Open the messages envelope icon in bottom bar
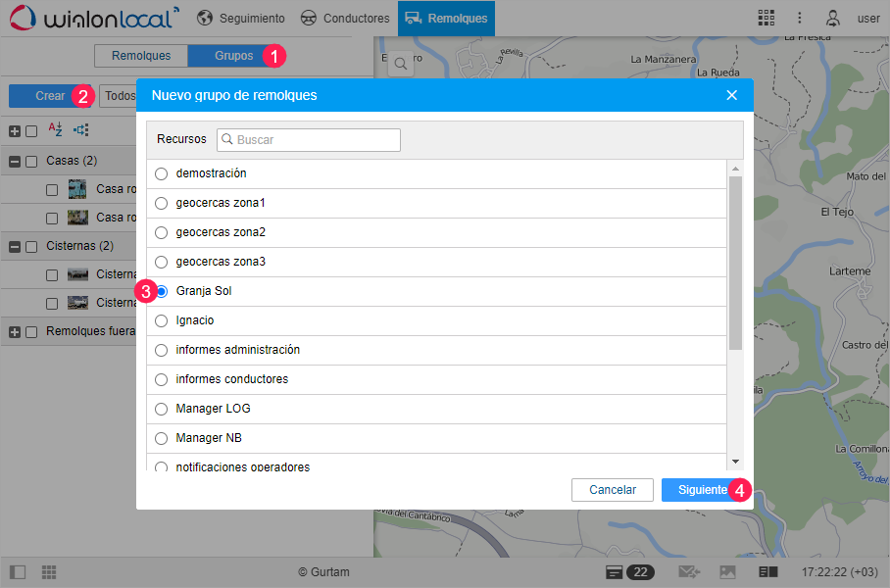 pyautogui.click(x=689, y=572)
